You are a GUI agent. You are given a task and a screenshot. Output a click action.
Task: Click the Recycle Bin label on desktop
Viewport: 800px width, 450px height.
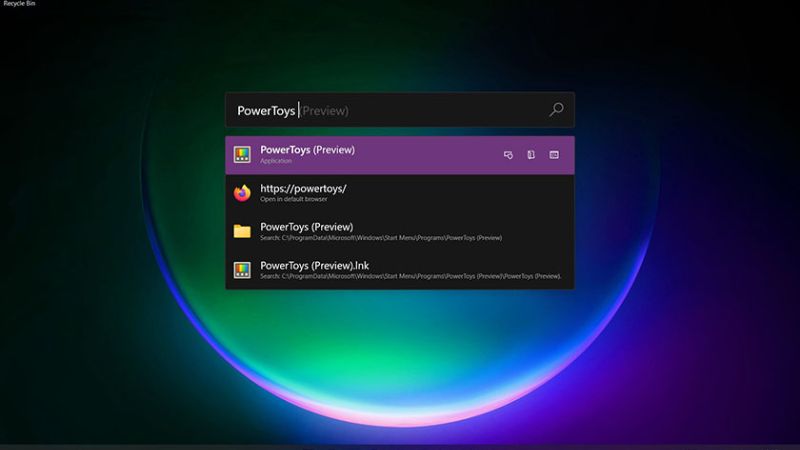(x=19, y=4)
